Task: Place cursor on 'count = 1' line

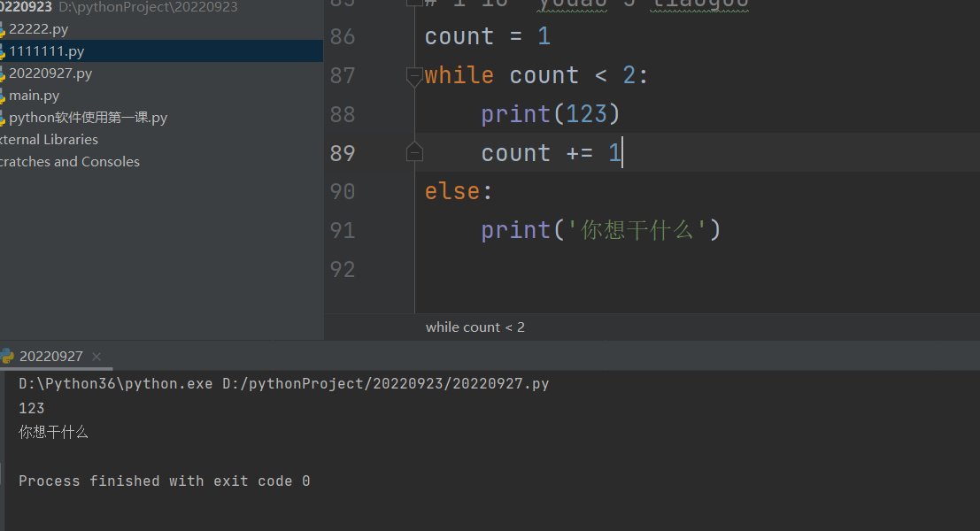Action: [488, 36]
